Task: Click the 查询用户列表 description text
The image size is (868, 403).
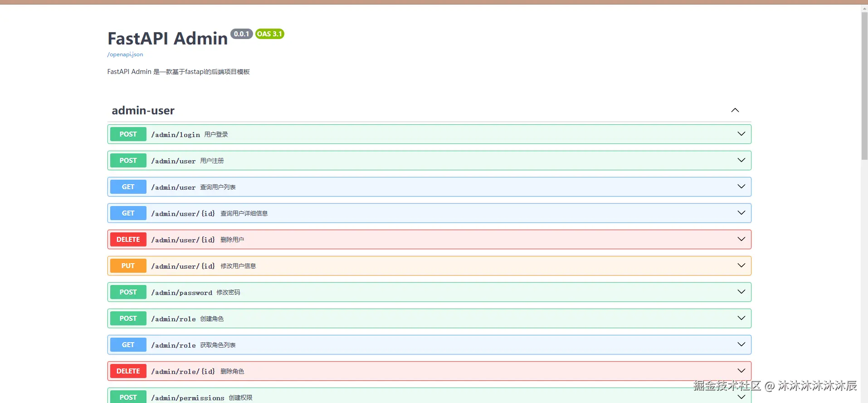Action: pos(218,187)
